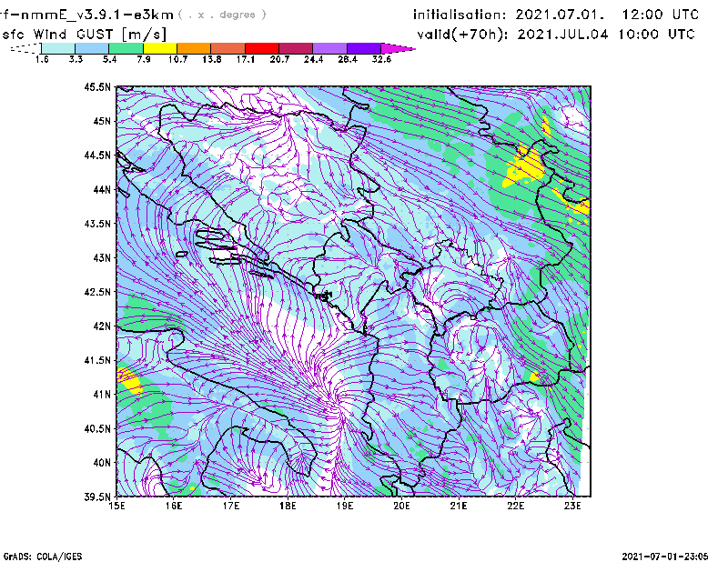This screenshot has height=562, width=728.
Task: Click the 45N latitude label
Action: (x=102, y=121)
